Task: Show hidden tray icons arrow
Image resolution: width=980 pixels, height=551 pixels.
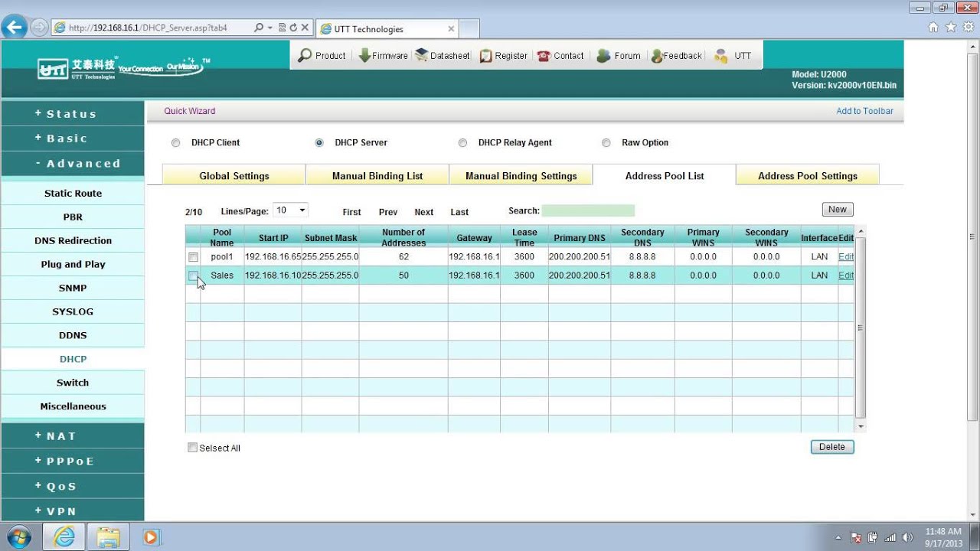Action: point(838,537)
